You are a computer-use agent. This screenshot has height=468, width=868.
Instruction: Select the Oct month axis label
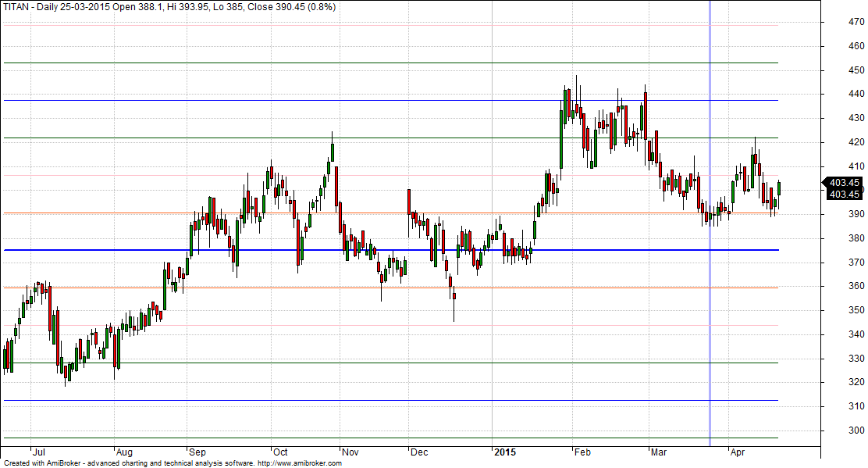pyautogui.click(x=279, y=452)
